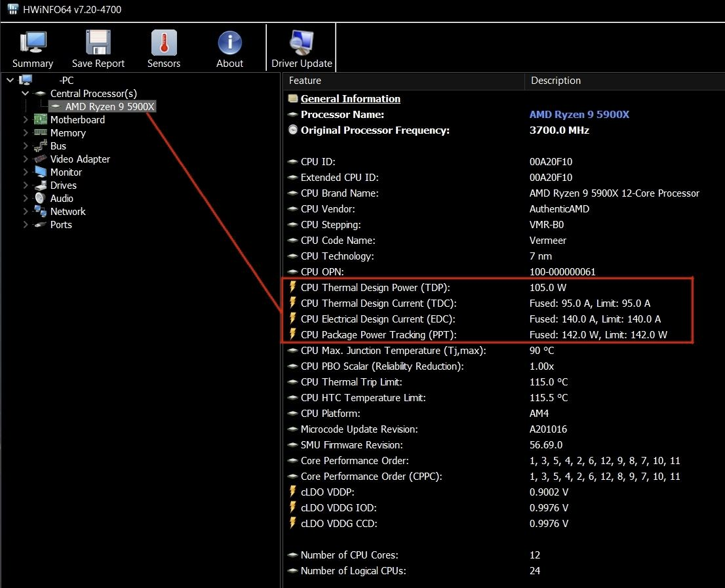
Task: Select the Number of CPU Cores row
Action: pos(504,555)
